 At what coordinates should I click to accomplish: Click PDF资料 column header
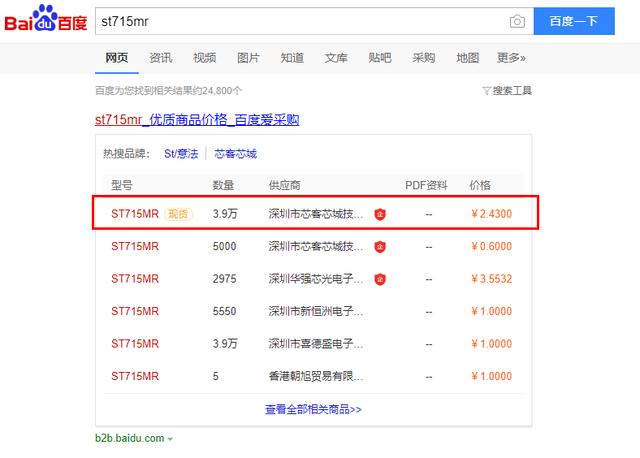[x=426, y=185]
